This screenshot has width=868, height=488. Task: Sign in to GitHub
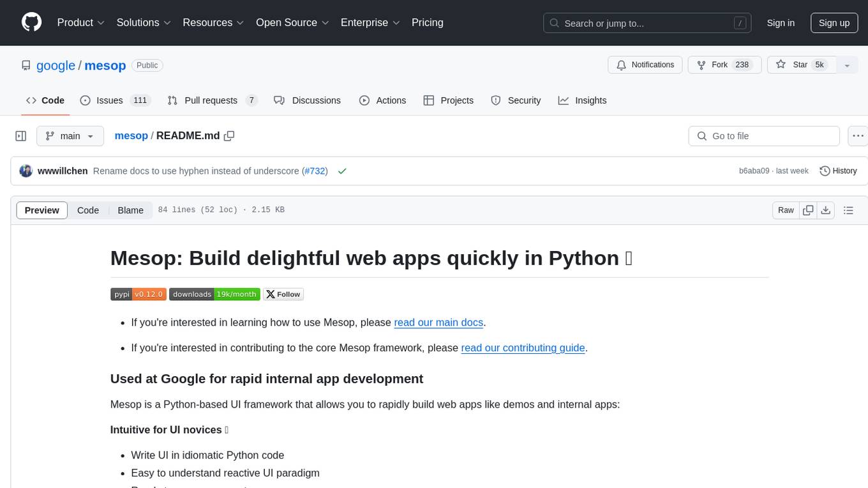pyautogui.click(x=781, y=23)
